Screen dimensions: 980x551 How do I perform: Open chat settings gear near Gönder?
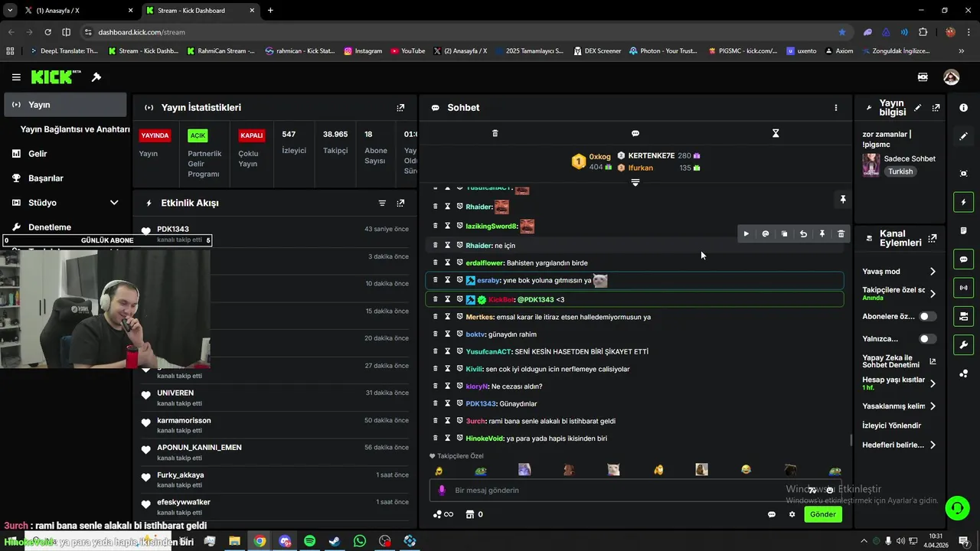click(792, 514)
